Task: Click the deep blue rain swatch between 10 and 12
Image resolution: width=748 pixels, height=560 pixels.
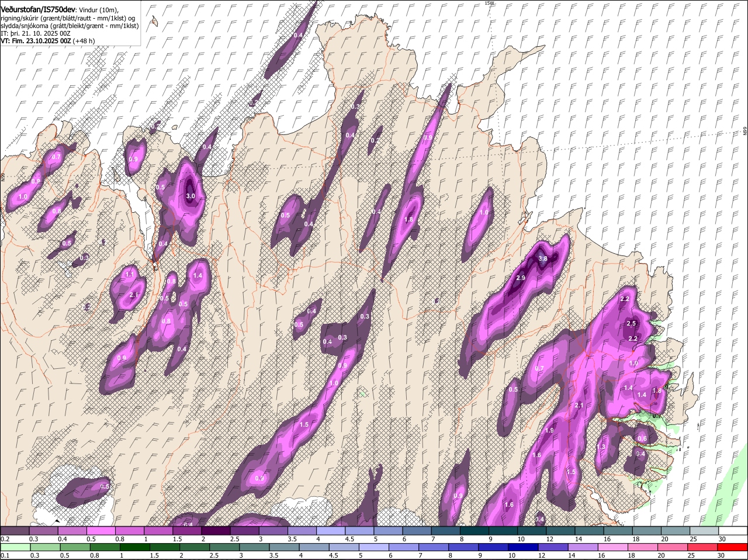Action: tap(524, 547)
